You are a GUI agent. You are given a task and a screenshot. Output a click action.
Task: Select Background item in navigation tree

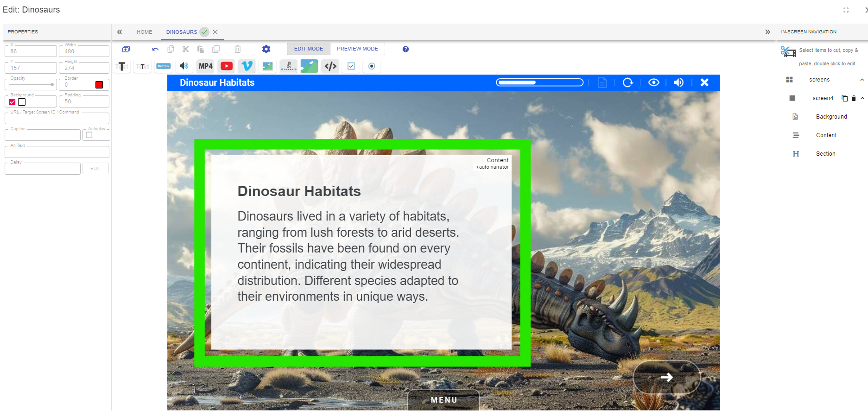coord(831,117)
